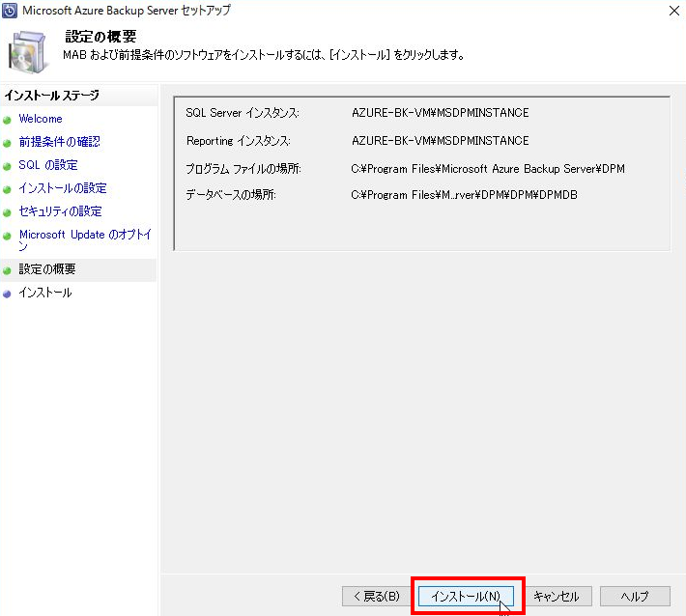Select the Microsoft Update のオプトイン stage
The image size is (686, 616).
pyautogui.click(x=85, y=240)
